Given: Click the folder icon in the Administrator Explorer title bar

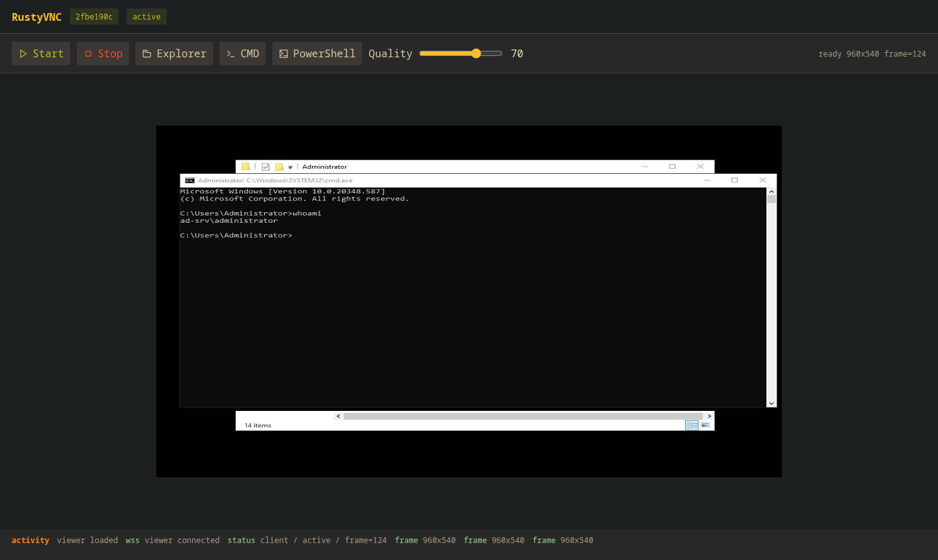Looking at the screenshot, I should pyautogui.click(x=246, y=167).
